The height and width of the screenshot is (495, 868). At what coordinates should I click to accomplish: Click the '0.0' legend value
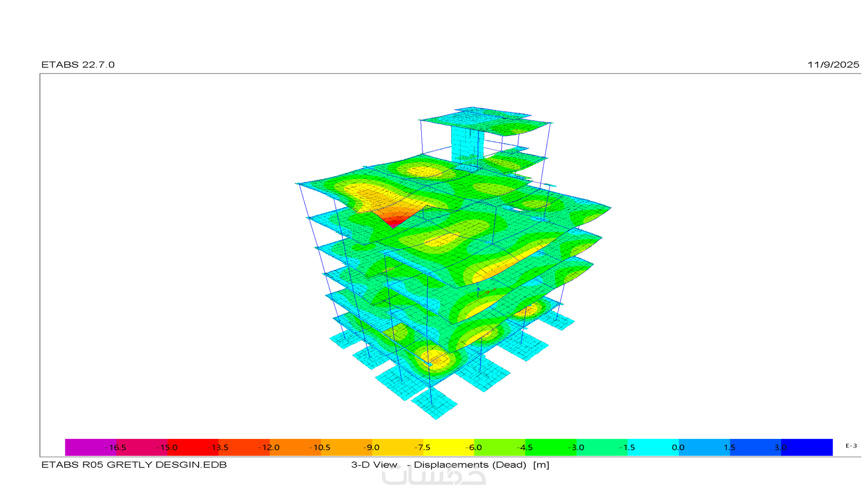click(678, 448)
